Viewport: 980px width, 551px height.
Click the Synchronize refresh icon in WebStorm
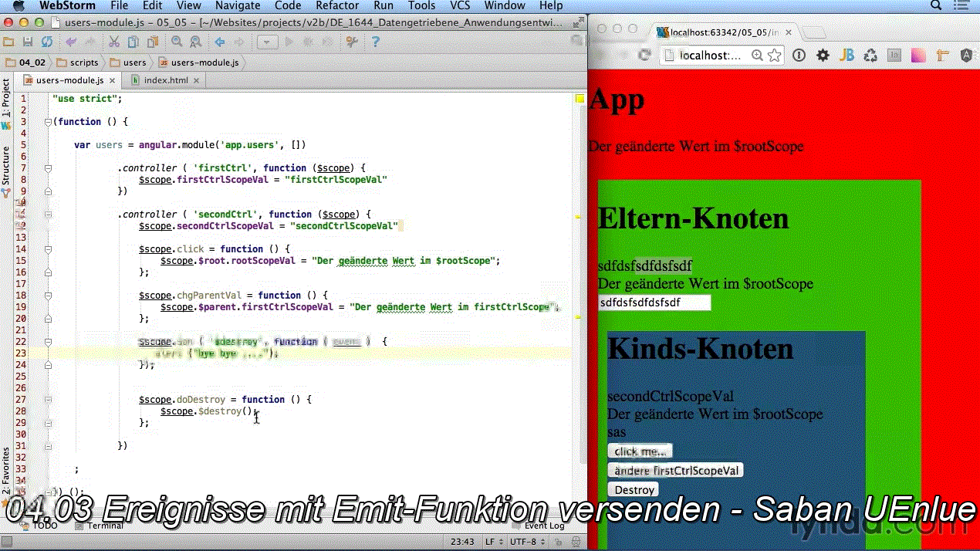(x=47, y=42)
